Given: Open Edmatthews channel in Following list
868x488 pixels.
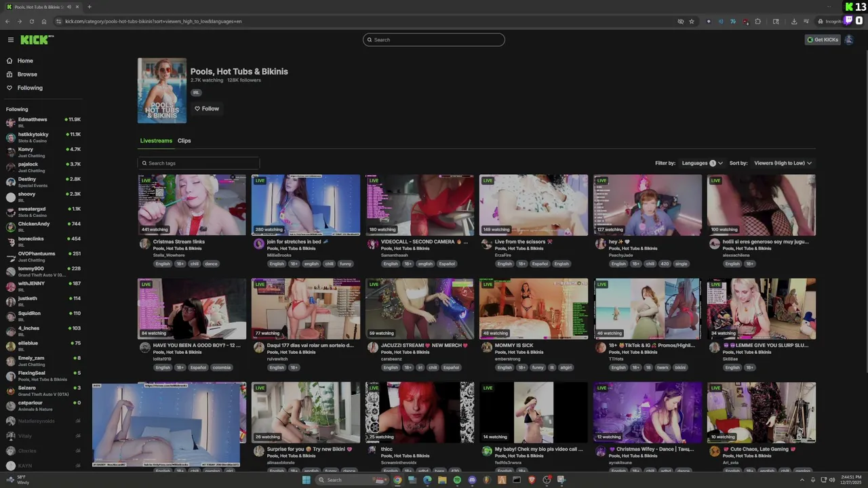Looking at the screenshot, I should (x=42, y=122).
